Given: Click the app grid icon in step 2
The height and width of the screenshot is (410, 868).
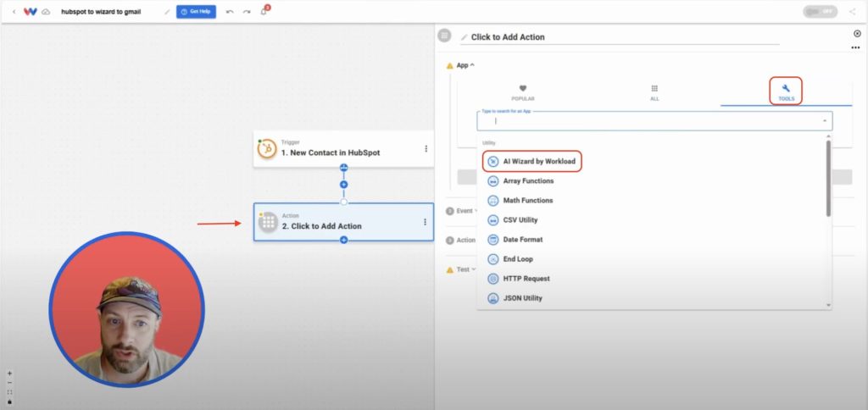Looking at the screenshot, I should (268, 222).
